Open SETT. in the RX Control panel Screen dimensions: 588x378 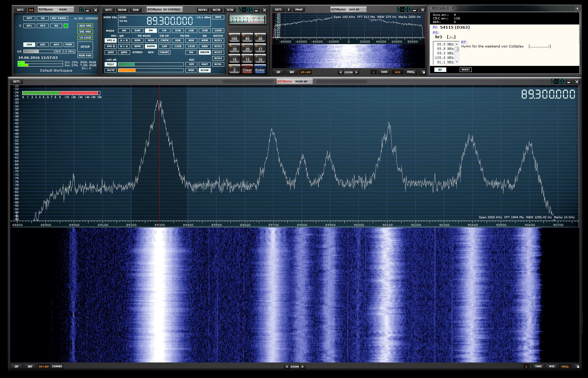[109, 10]
